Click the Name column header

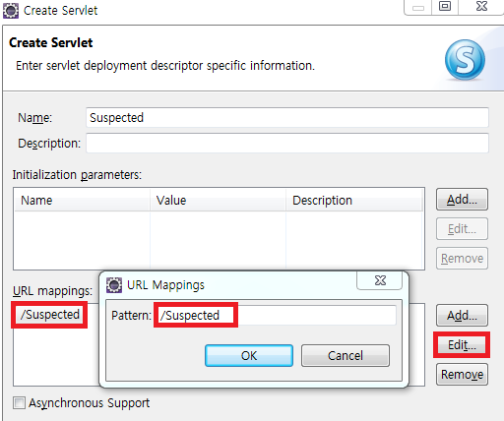82,200
